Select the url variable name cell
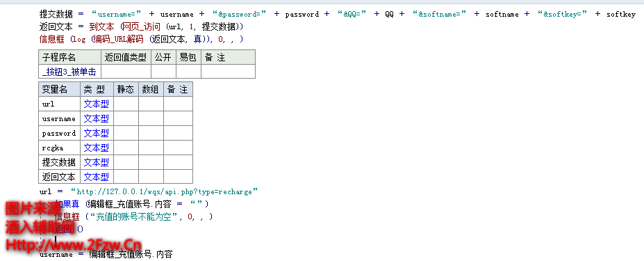Screen dimensions: 644x261 click(60, 104)
